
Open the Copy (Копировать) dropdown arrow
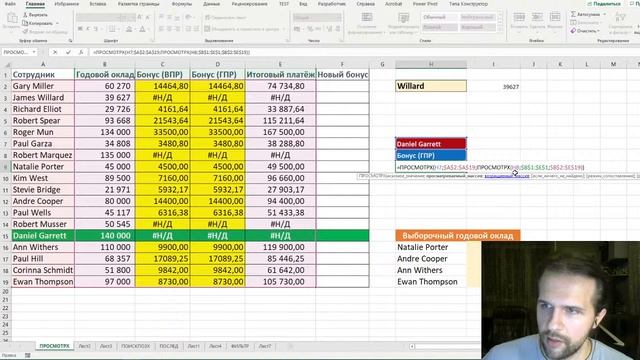pyautogui.click(x=57, y=23)
